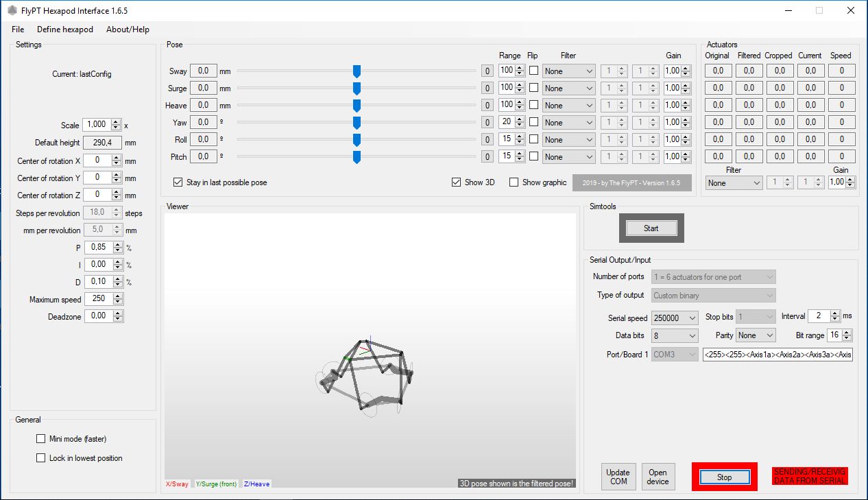Decrease Maximum speed with the down spinner arrow
The width and height of the screenshot is (868, 500).
pyautogui.click(x=118, y=302)
